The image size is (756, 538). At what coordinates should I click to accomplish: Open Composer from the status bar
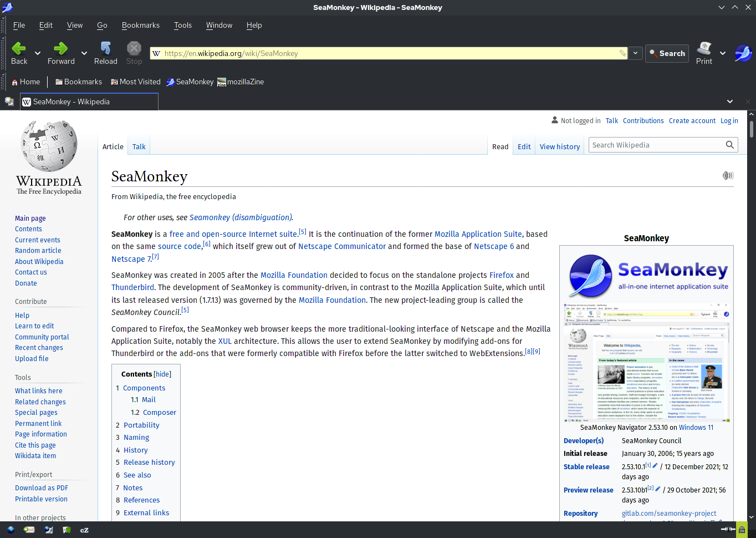click(49, 530)
